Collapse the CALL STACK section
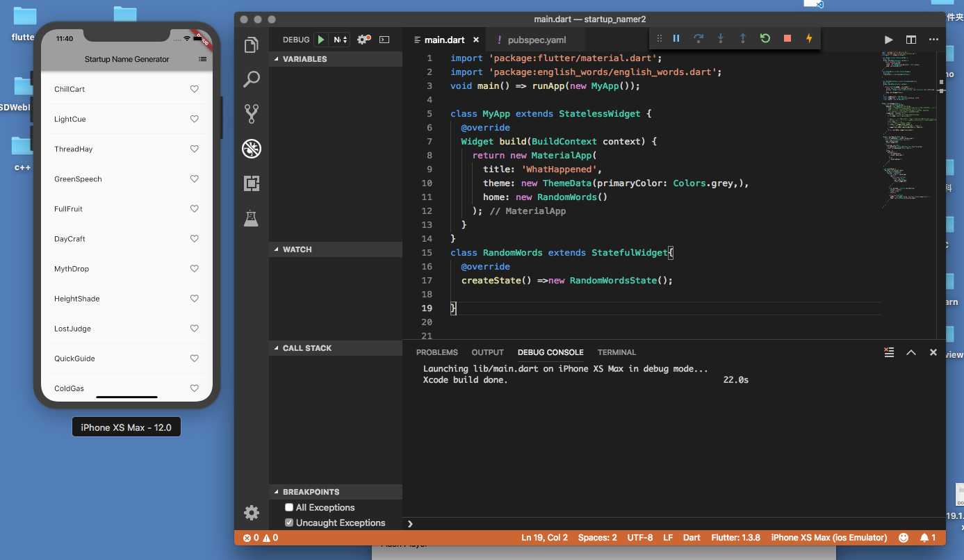This screenshot has height=560, width=964. click(307, 348)
